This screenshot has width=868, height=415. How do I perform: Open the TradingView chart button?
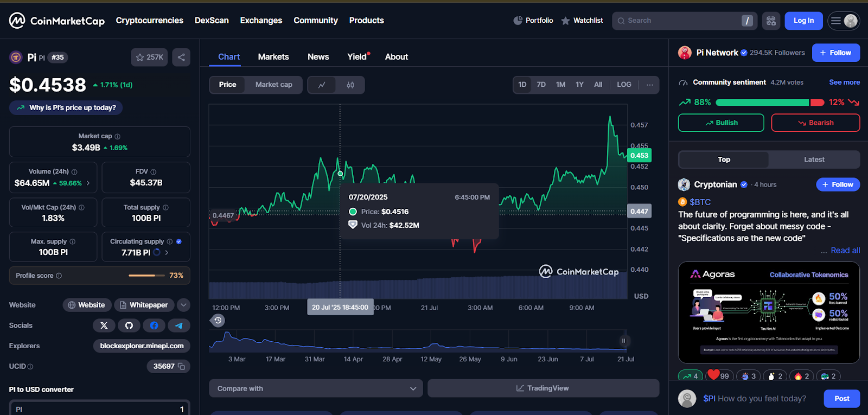(x=543, y=388)
